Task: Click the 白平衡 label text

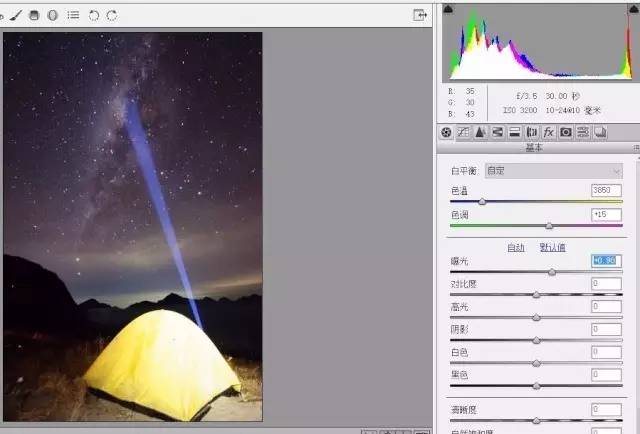Action: pyautogui.click(x=464, y=171)
